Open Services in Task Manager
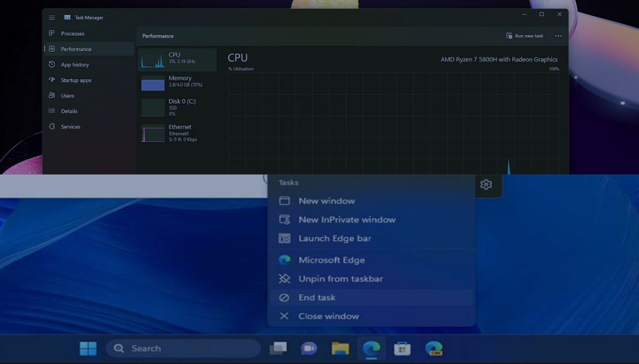The height and width of the screenshot is (364, 639). (70, 127)
